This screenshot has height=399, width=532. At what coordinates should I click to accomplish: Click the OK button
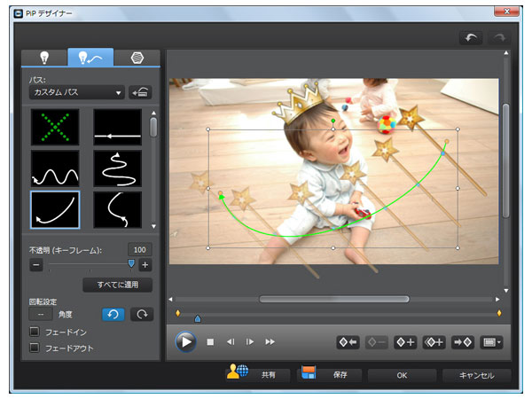tap(402, 375)
